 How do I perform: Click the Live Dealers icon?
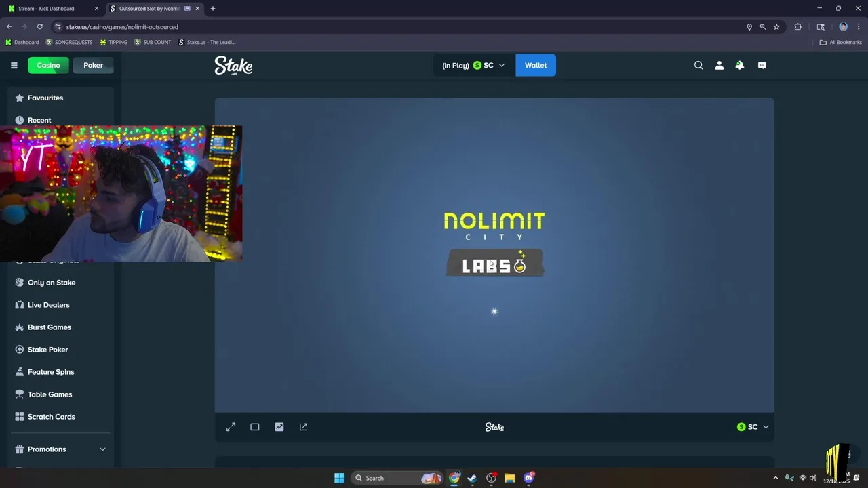20,305
